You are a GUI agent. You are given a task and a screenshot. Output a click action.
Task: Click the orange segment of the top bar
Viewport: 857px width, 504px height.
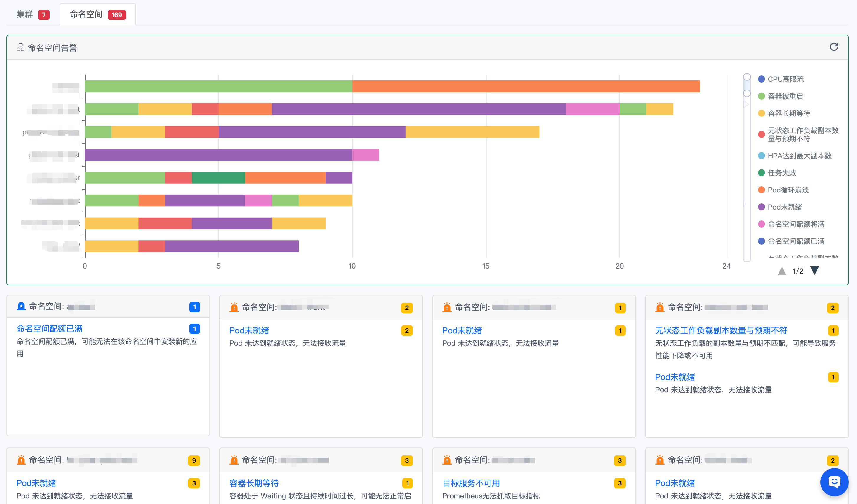526,86
